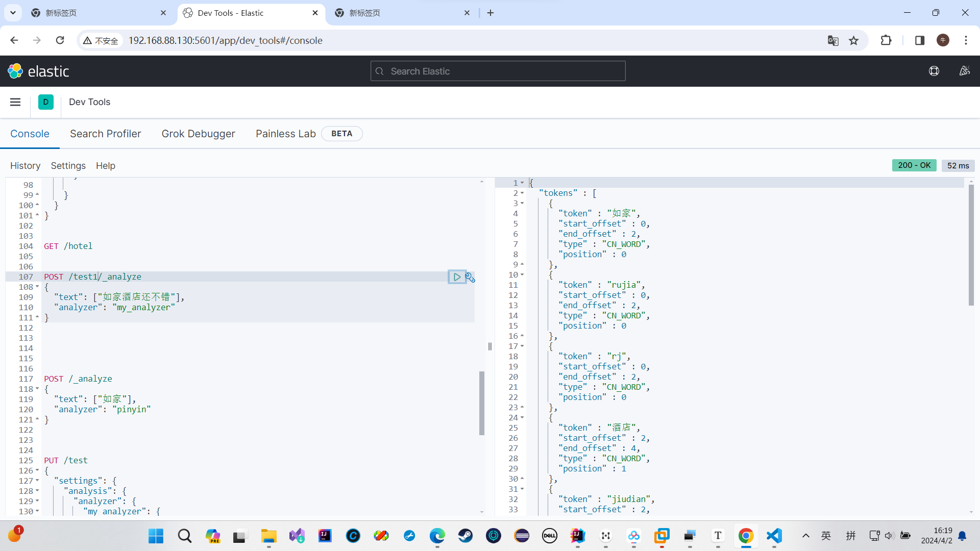Toggle the browser side panel button
Image resolution: width=980 pixels, height=551 pixels.
point(919,40)
